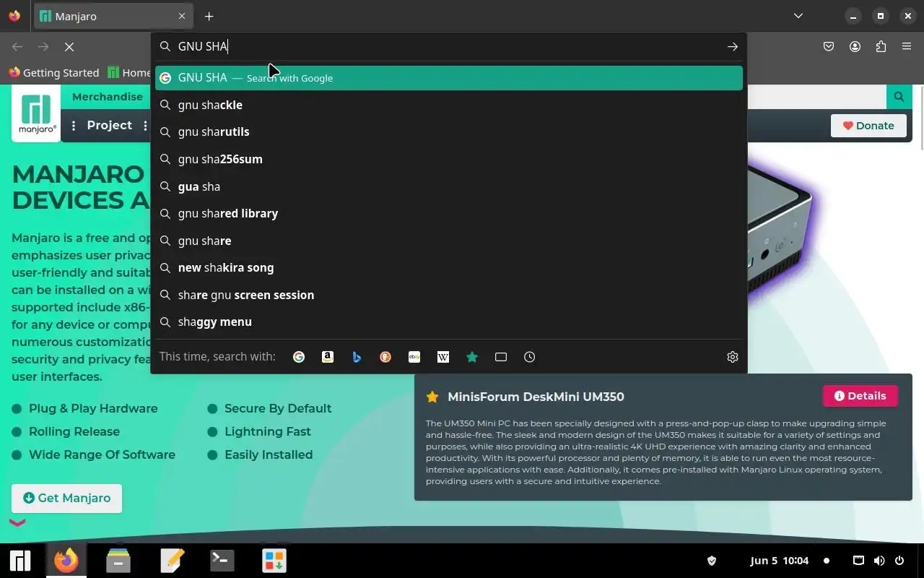
Task: Close the Manjaro tab
Action: pos(182,16)
